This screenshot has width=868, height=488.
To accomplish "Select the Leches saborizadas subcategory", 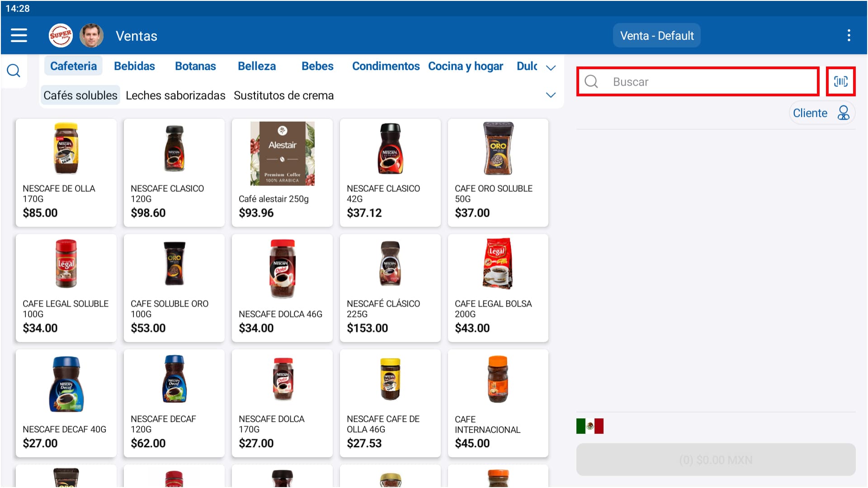I will point(175,95).
